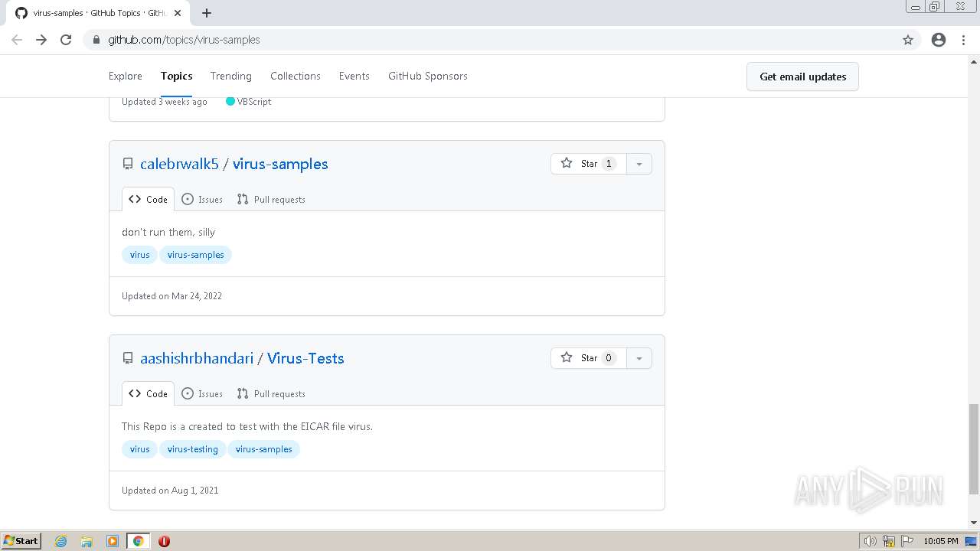Click the scrollbar up arrow
This screenshot has height=551, width=980.
974,60
